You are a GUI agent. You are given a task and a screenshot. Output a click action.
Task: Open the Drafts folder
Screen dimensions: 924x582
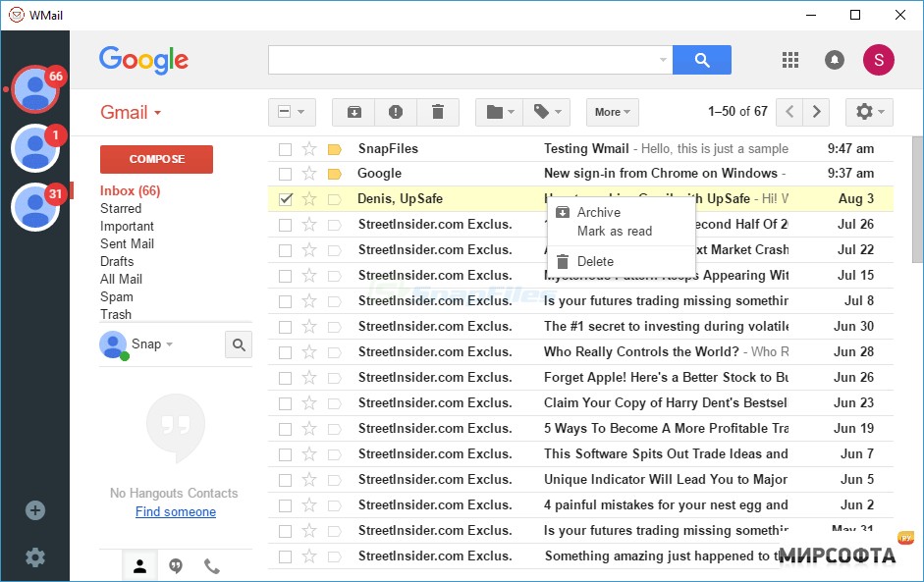coord(117,261)
